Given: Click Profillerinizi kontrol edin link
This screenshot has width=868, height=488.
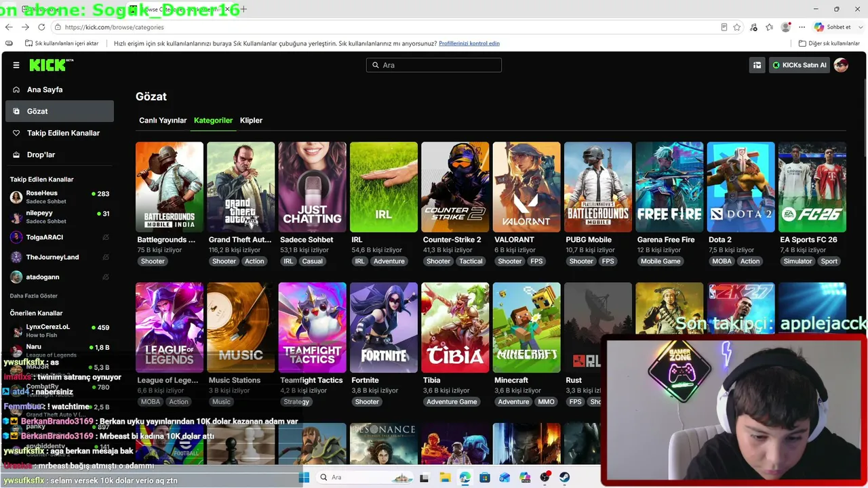Looking at the screenshot, I should [469, 43].
